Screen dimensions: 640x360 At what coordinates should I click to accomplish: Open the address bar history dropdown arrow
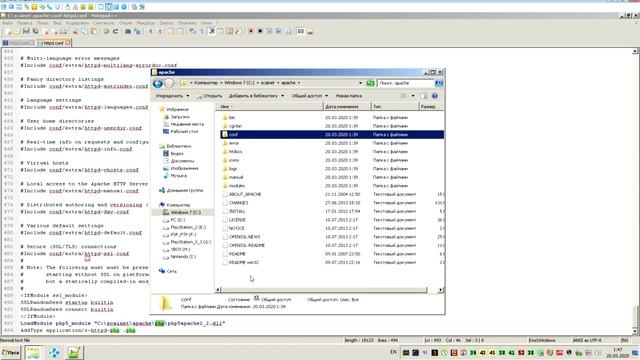(x=360, y=83)
